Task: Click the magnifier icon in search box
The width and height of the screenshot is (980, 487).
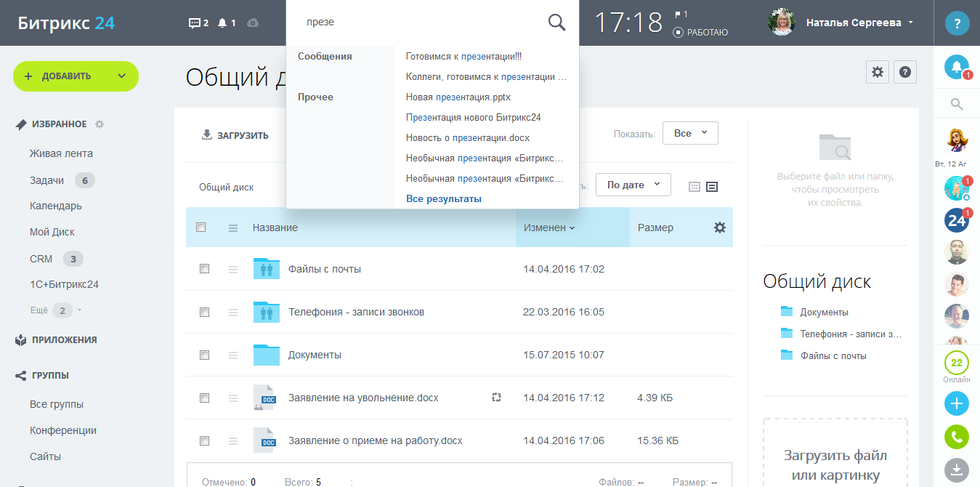Action: 556,23
